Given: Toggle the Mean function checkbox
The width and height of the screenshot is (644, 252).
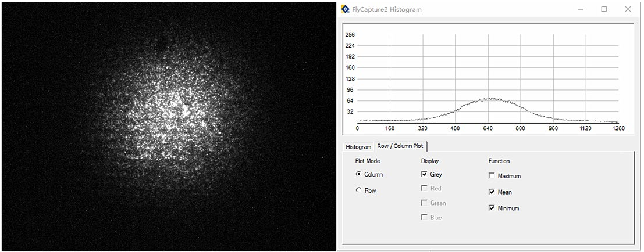Looking at the screenshot, I should coord(500,192).
